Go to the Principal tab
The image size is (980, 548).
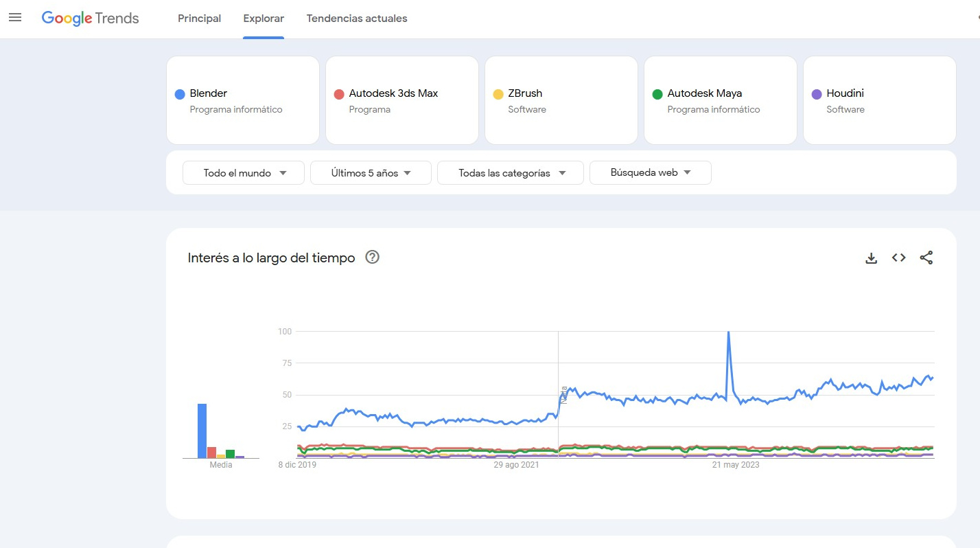pos(199,19)
